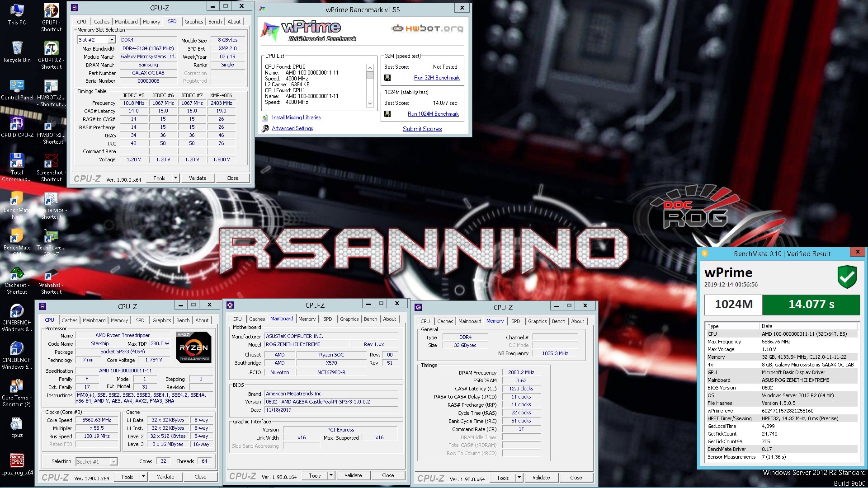868x488 pixels.
Task: Expand the Tools arrow in CPU-Z SPD window
Action: click(x=175, y=178)
